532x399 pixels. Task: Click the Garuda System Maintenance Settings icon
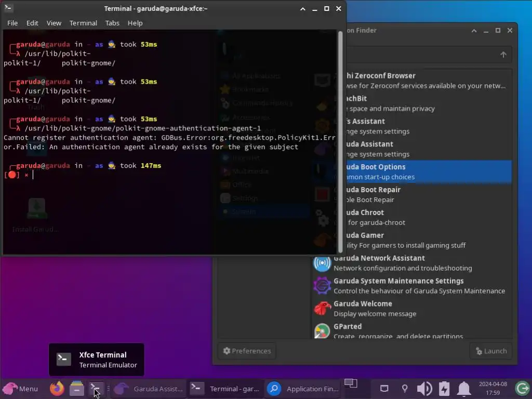point(322,286)
